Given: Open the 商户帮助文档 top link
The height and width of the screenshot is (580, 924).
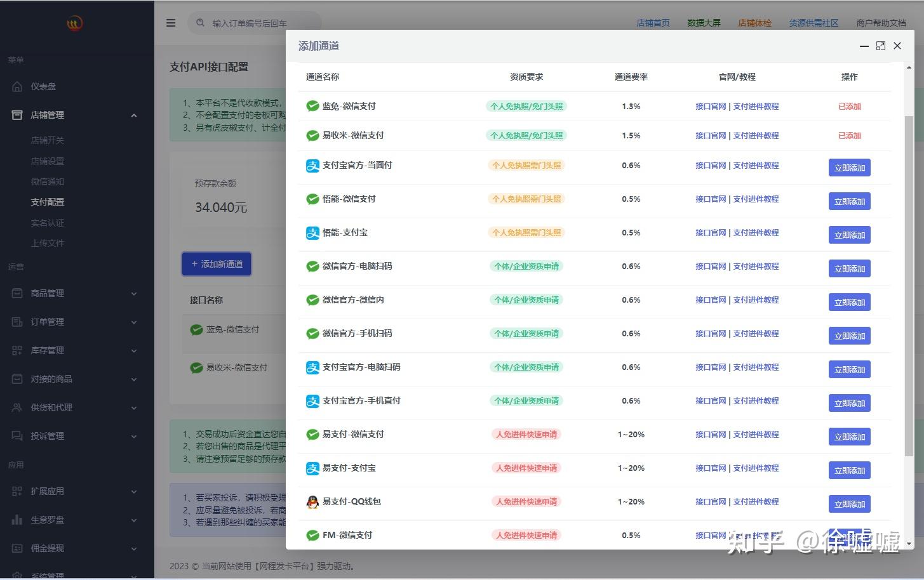Looking at the screenshot, I should pos(881,23).
